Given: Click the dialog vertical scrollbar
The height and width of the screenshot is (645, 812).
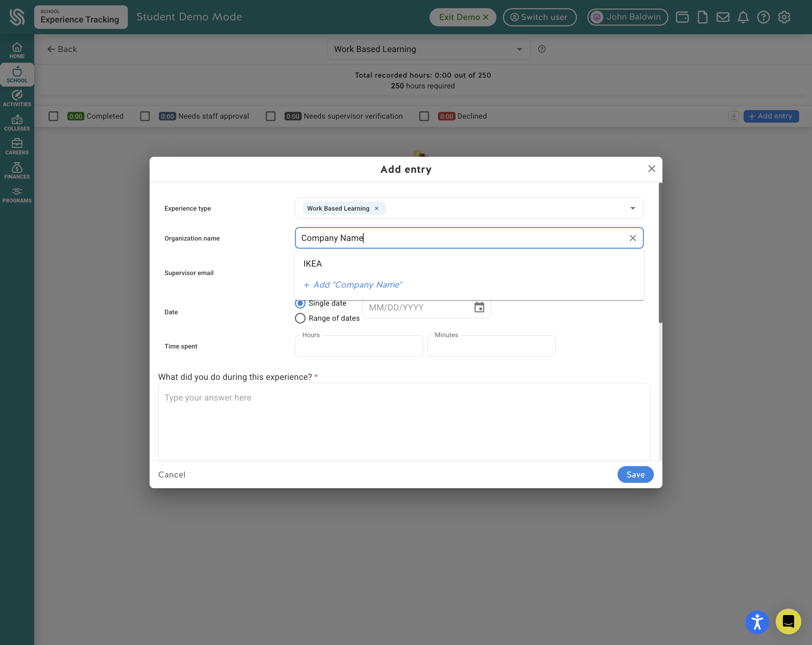Looking at the screenshot, I should (660, 253).
